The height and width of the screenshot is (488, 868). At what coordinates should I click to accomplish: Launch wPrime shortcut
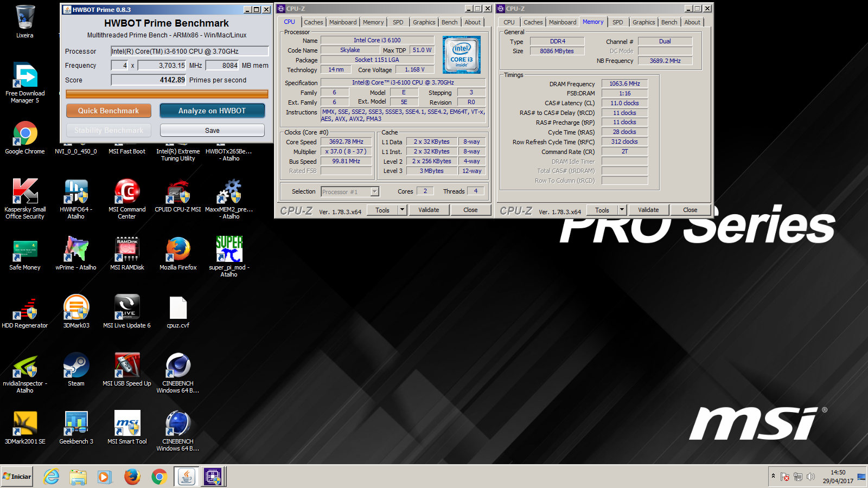point(76,254)
